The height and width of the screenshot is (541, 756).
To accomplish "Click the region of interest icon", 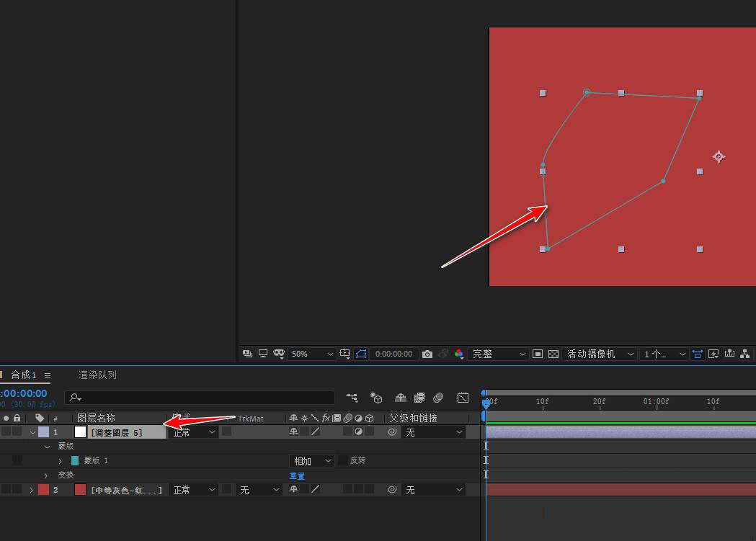I will tap(538, 354).
